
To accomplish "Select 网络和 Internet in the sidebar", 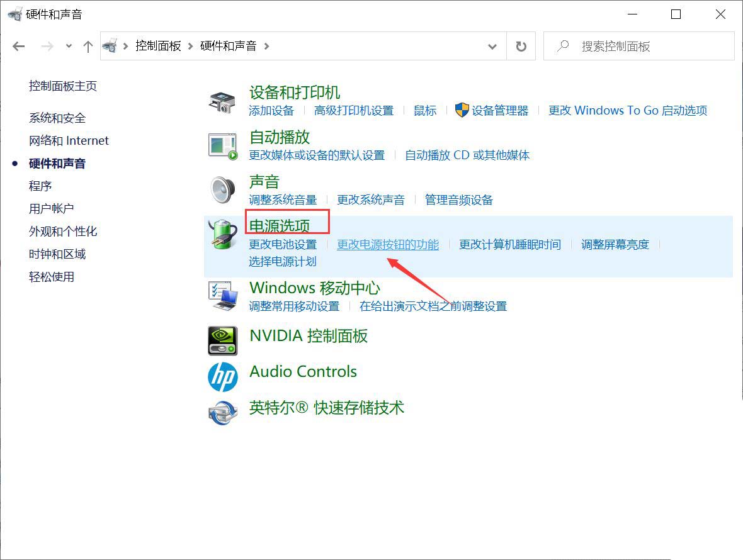I will (x=69, y=141).
